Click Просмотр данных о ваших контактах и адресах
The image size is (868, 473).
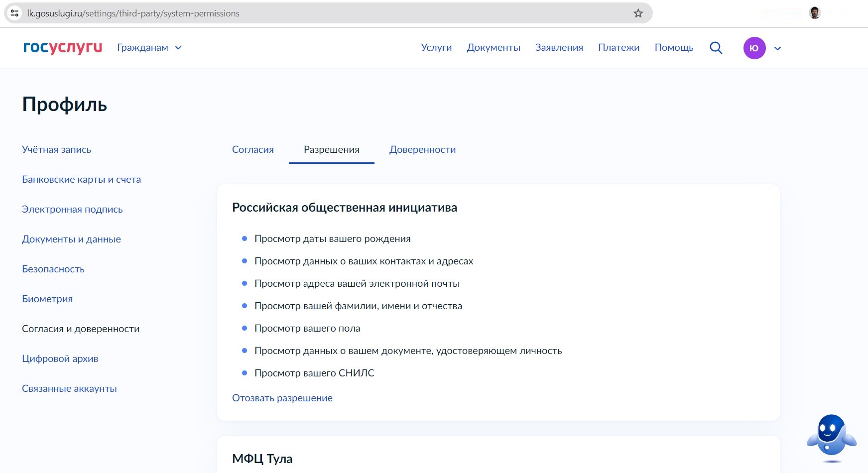(x=364, y=261)
